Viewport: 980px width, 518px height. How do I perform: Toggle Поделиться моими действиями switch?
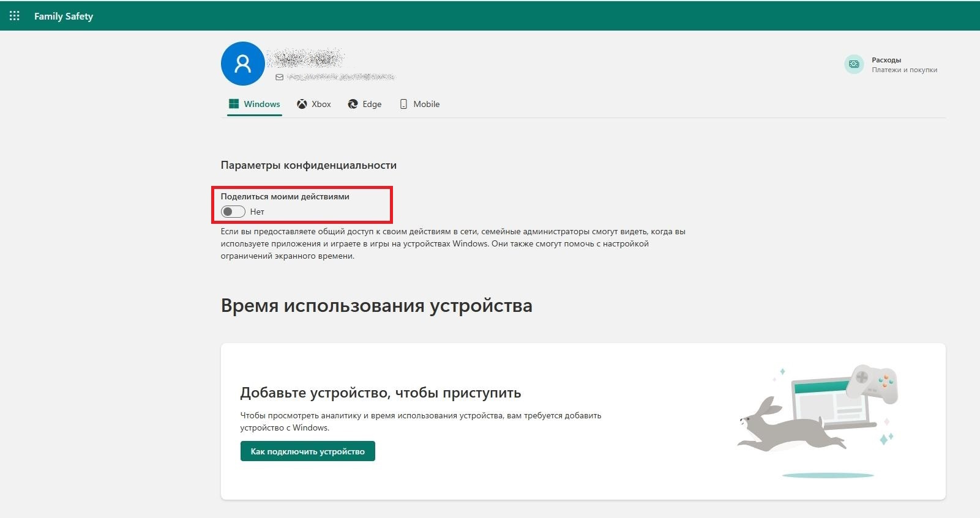pos(233,212)
